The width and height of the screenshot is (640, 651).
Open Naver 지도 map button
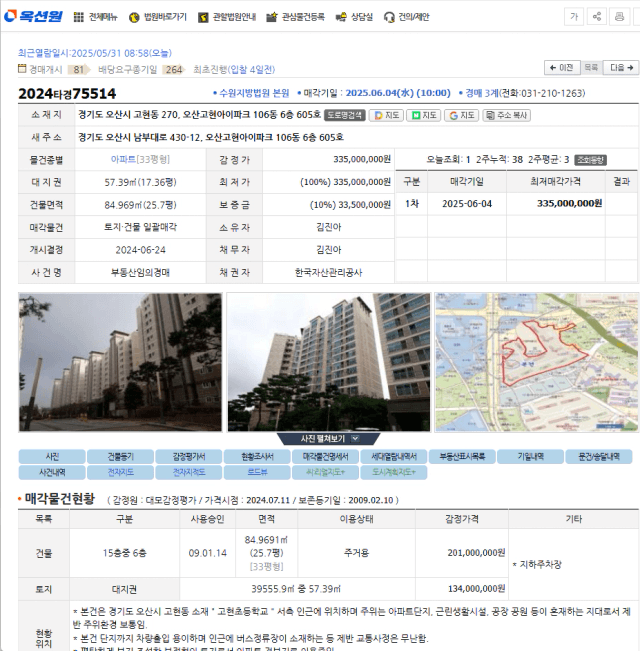tap(424, 115)
